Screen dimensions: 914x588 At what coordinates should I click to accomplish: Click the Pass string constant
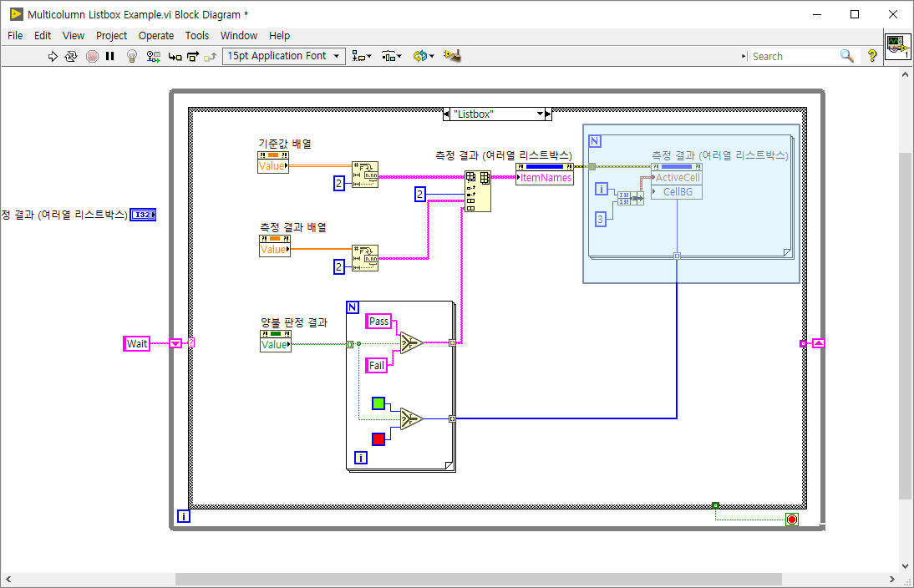point(379,321)
